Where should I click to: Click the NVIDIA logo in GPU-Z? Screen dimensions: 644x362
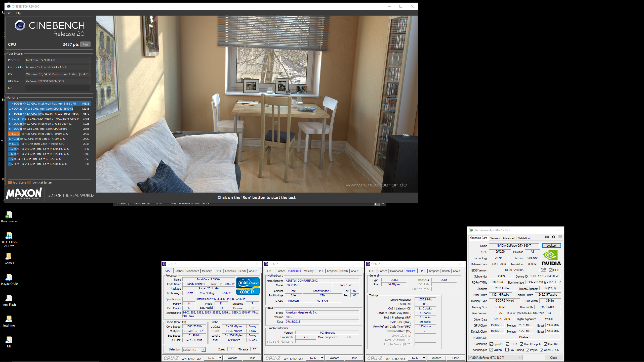551,258
